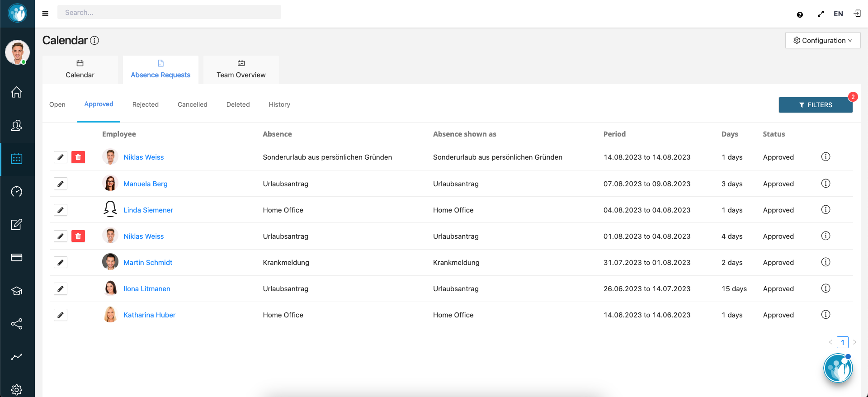Open the Home icon in the sidebar
The width and height of the screenshot is (868, 397).
[x=17, y=92]
